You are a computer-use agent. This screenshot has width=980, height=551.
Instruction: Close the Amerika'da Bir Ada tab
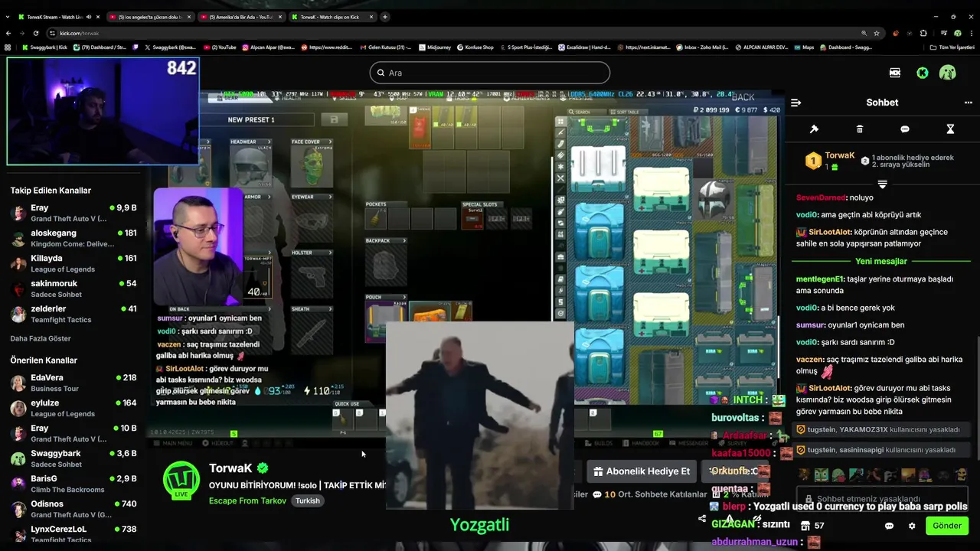pyautogui.click(x=280, y=17)
